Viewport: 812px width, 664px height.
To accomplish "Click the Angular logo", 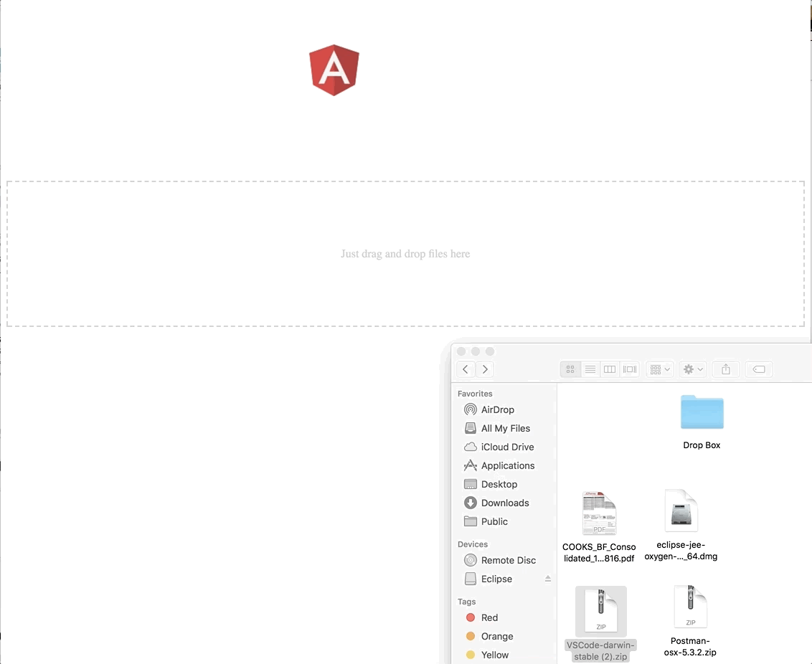I will click(x=334, y=70).
